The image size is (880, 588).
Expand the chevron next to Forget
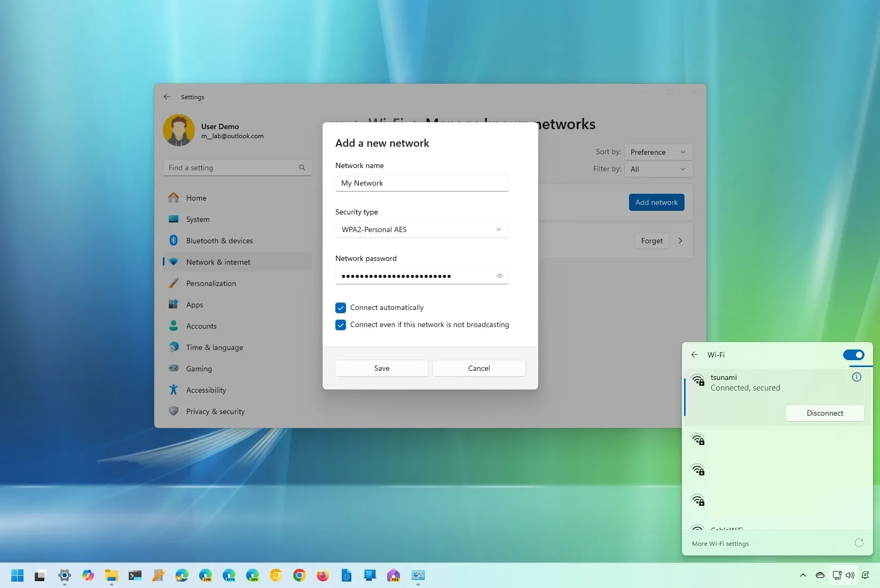point(680,241)
